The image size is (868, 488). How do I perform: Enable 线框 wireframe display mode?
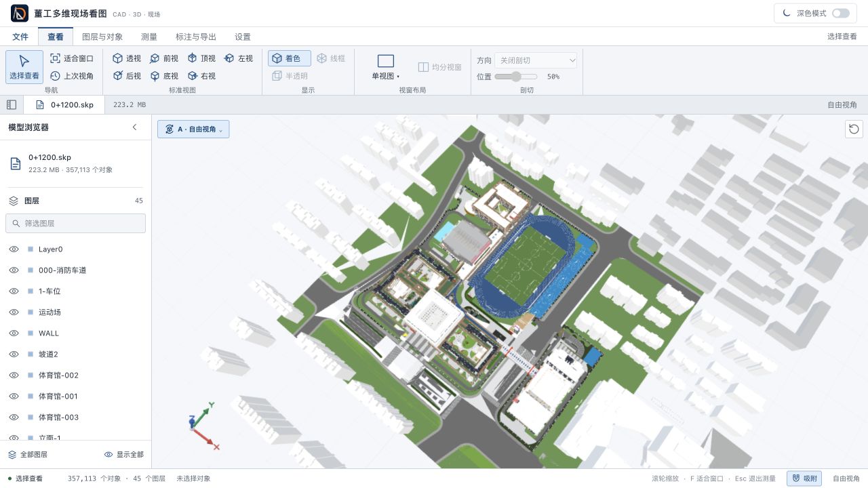[332, 58]
